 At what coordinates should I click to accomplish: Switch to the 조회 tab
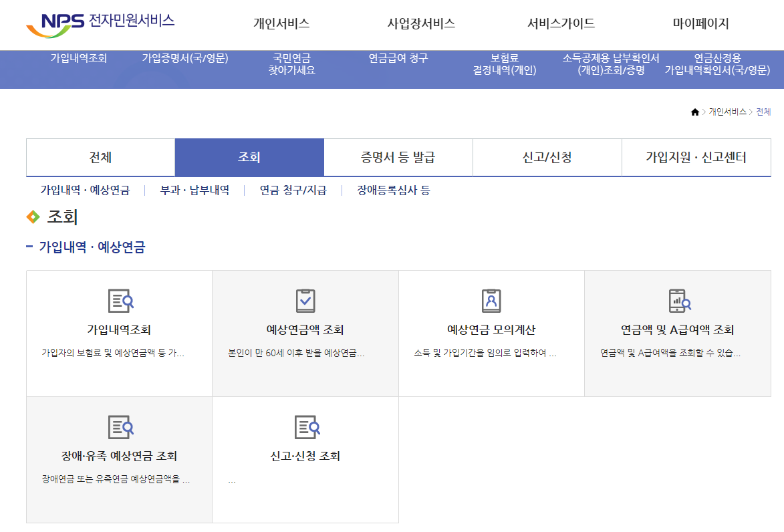click(x=249, y=156)
